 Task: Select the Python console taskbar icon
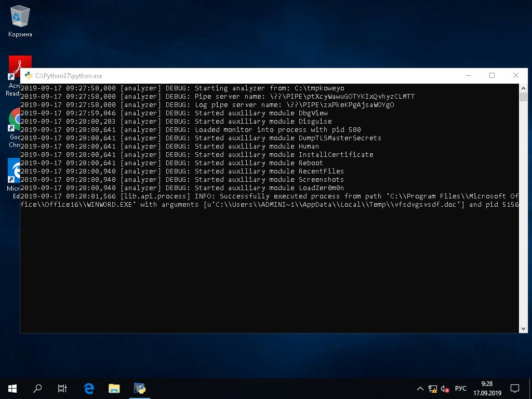[139, 388]
